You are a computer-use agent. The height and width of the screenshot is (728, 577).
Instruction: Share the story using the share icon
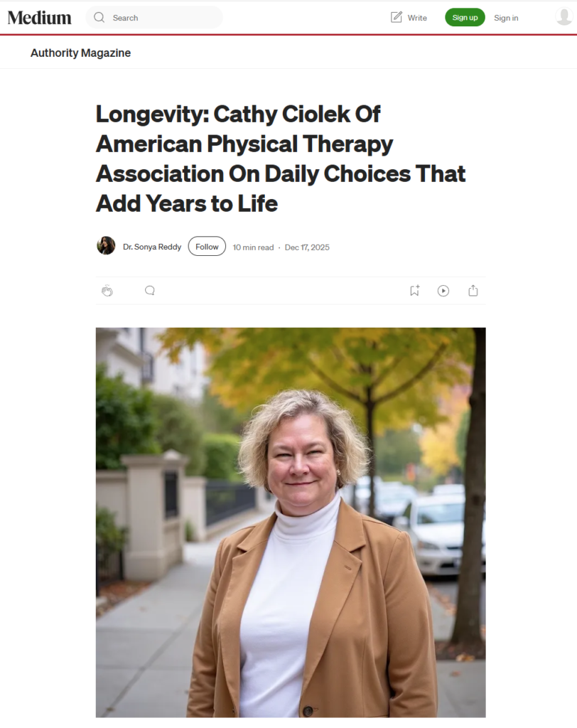pos(473,290)
